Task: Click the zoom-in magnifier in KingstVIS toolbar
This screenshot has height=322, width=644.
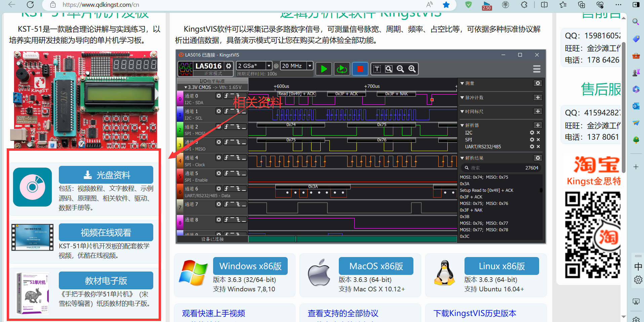Action: coord(412,69)
